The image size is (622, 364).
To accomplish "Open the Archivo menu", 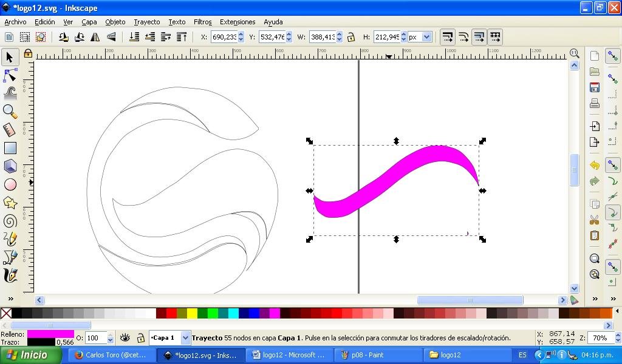I will pos(15,22).
